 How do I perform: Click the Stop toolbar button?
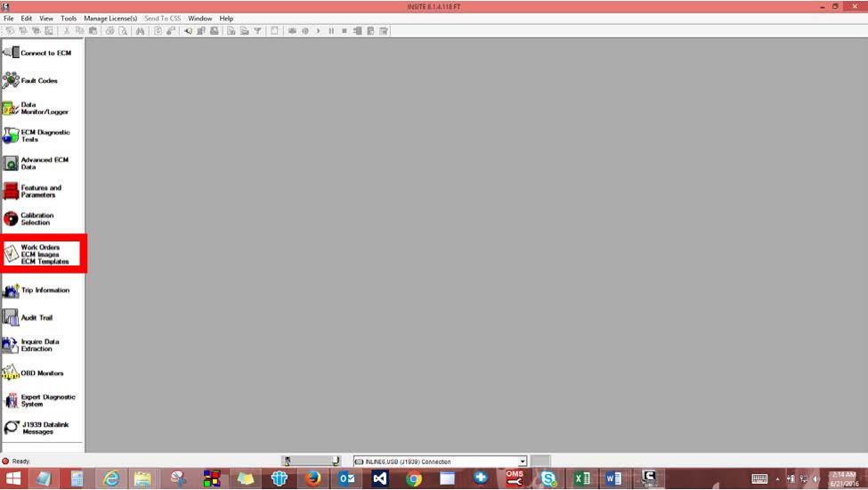click(x=345, y=31)
